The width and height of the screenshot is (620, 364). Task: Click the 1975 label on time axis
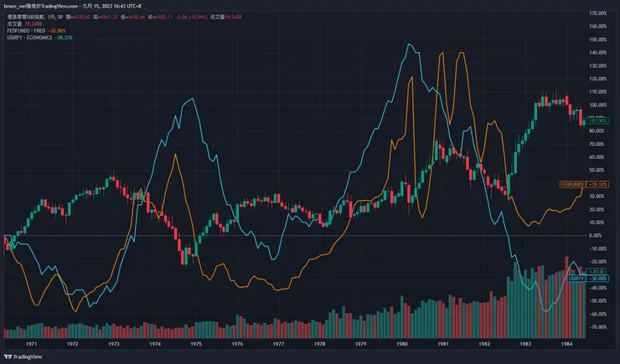click(196, 344)
